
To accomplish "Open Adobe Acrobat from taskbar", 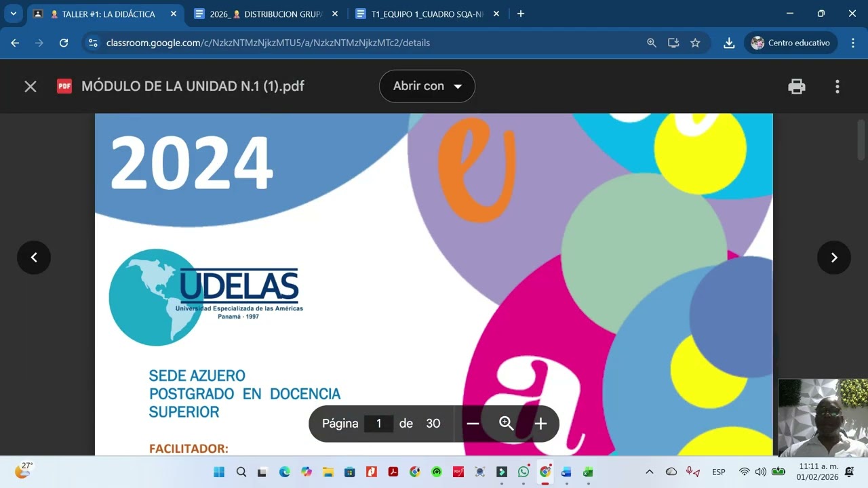I will [393, 472].
